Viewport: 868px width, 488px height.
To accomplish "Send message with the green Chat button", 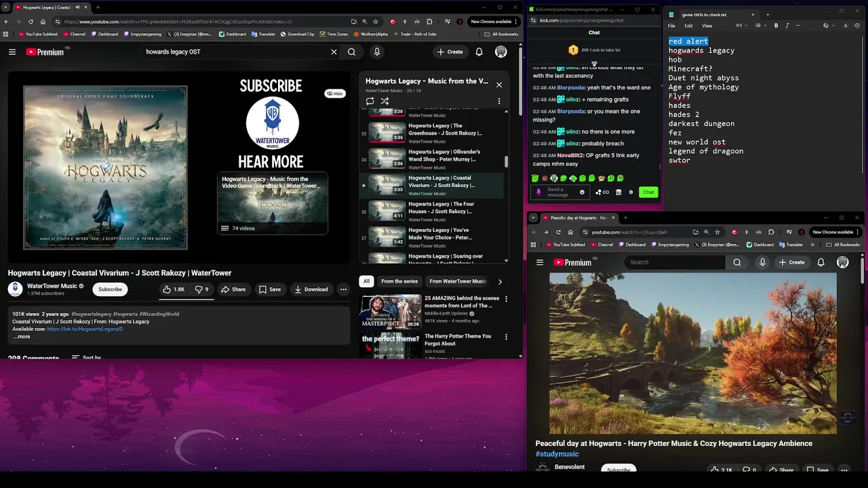I will [648, 192].
